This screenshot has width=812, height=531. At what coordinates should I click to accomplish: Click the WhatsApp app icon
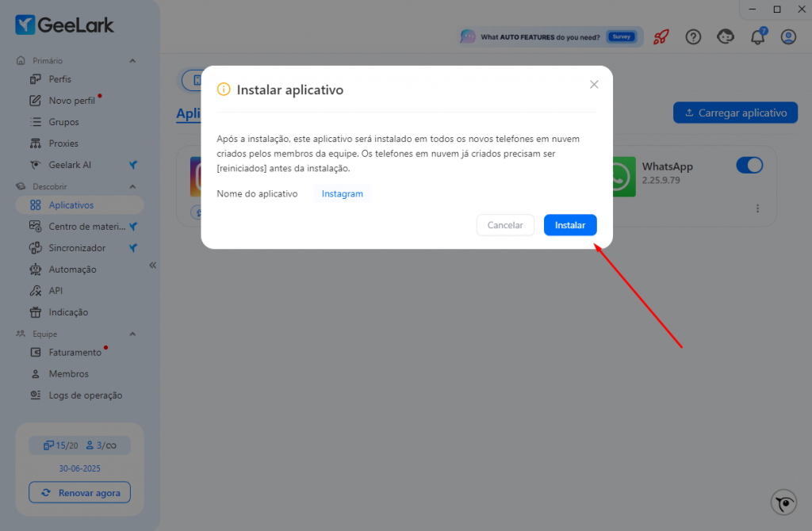pos(623,177)
